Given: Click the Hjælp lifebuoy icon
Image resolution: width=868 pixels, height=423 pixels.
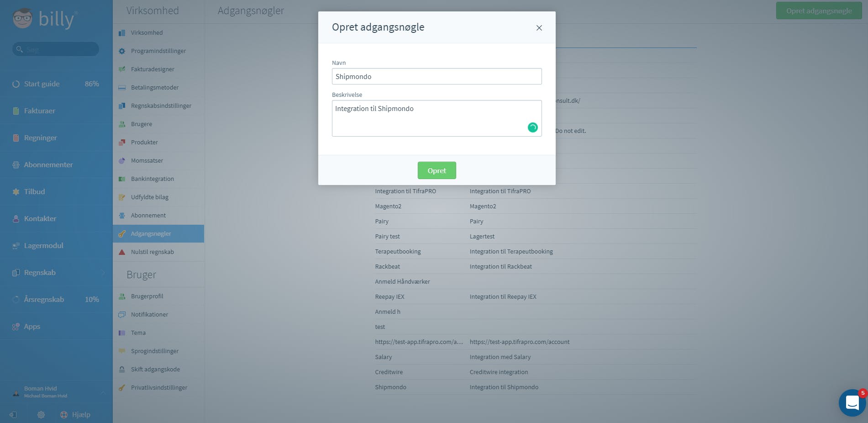Looking at the screenshot, I should click(x=64, y=415).
